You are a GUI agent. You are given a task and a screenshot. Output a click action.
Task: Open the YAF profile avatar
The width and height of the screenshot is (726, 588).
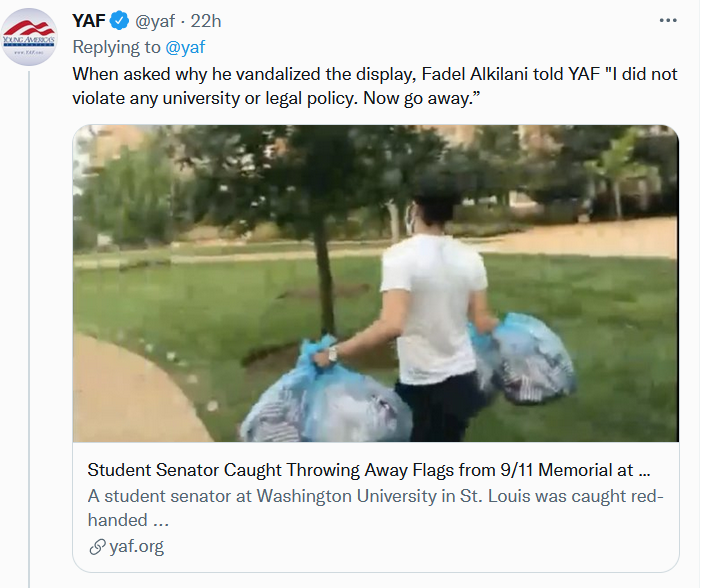point(29,37)
